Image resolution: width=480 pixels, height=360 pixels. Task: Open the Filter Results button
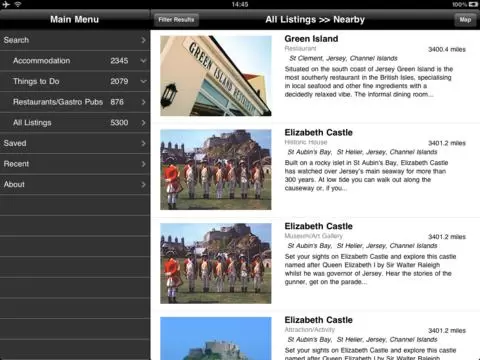pos(176,20)
